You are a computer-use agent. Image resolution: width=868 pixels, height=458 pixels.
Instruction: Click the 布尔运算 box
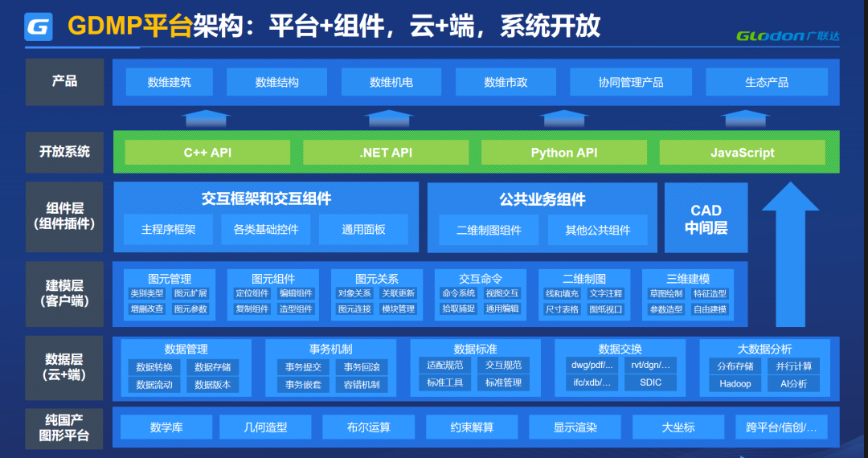(x=369, y=427)
